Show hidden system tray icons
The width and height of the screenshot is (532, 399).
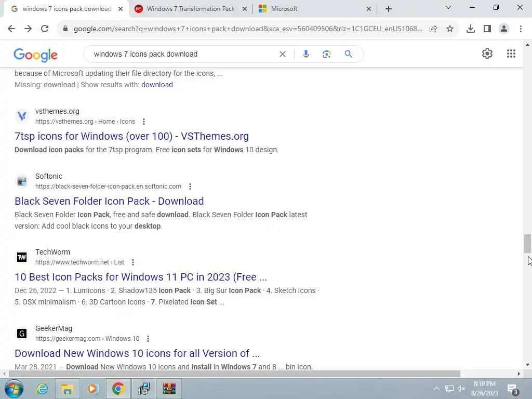point(436,389)
